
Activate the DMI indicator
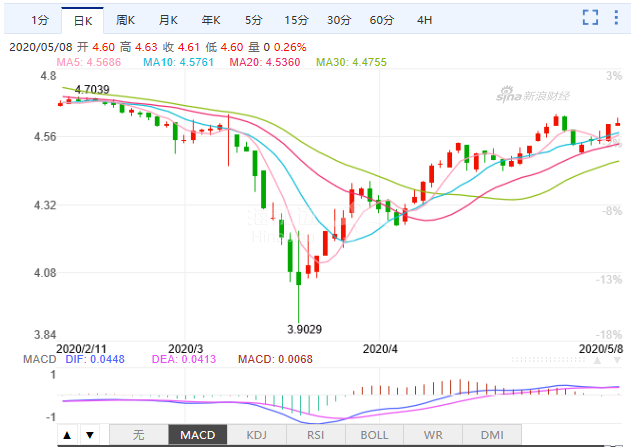(493, 435)
